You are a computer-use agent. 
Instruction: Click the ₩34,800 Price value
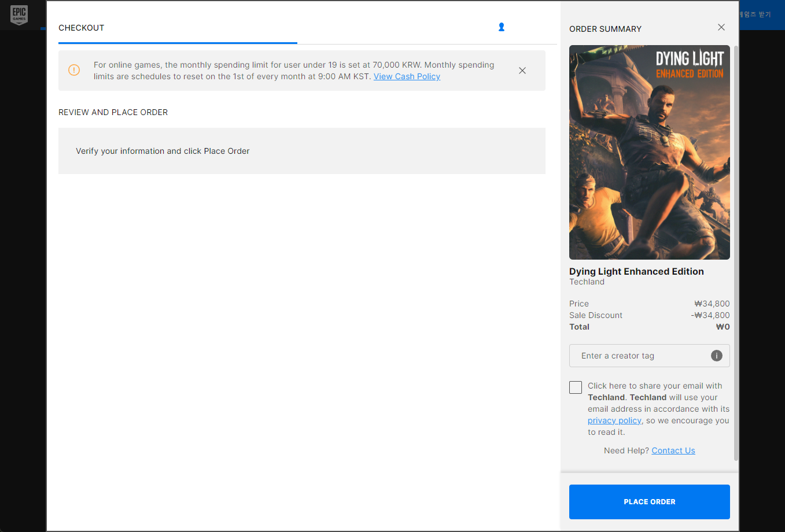pos(712,304)
